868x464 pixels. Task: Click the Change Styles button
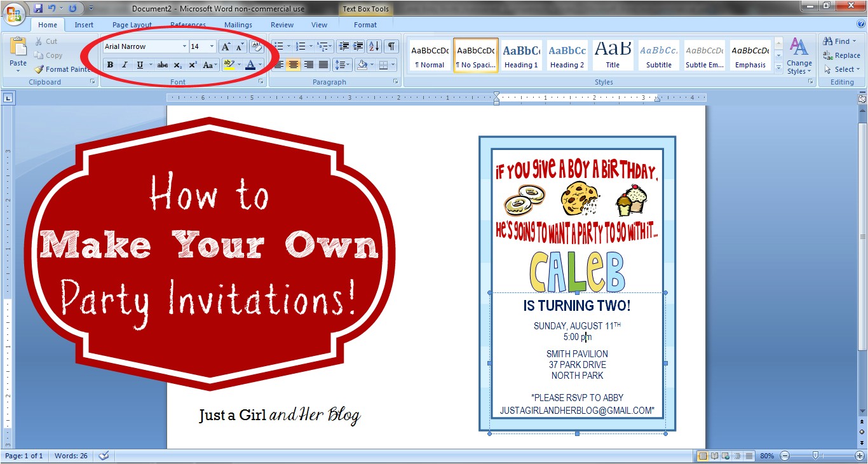[799, 56]
